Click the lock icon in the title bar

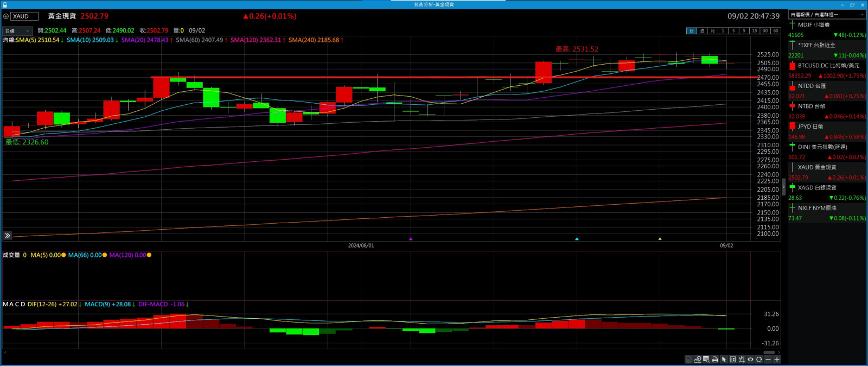pos(5,4)
